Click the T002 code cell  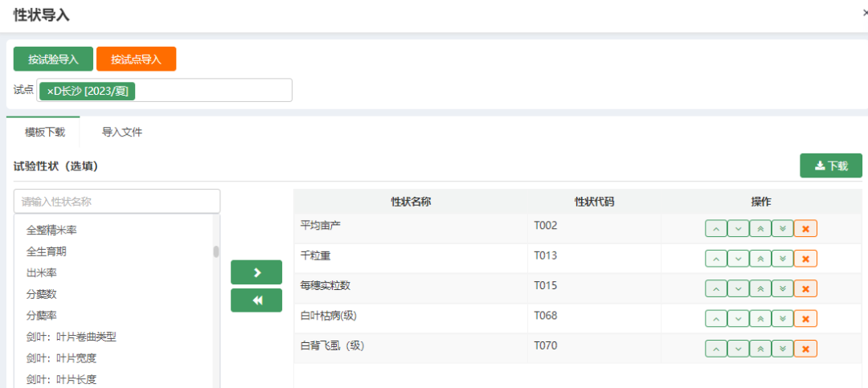coord(595,229)
